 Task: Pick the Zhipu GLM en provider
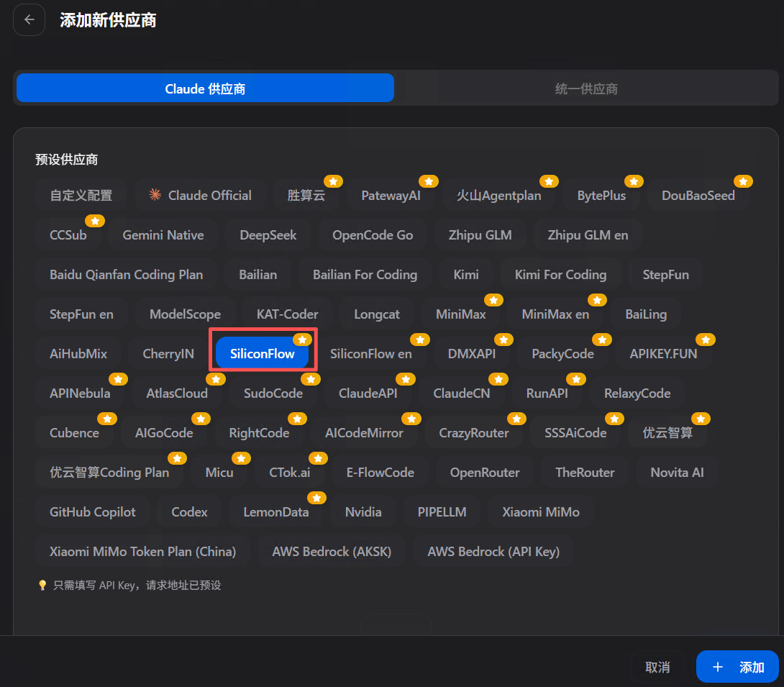pyautogui.click(x=588, y=235)
